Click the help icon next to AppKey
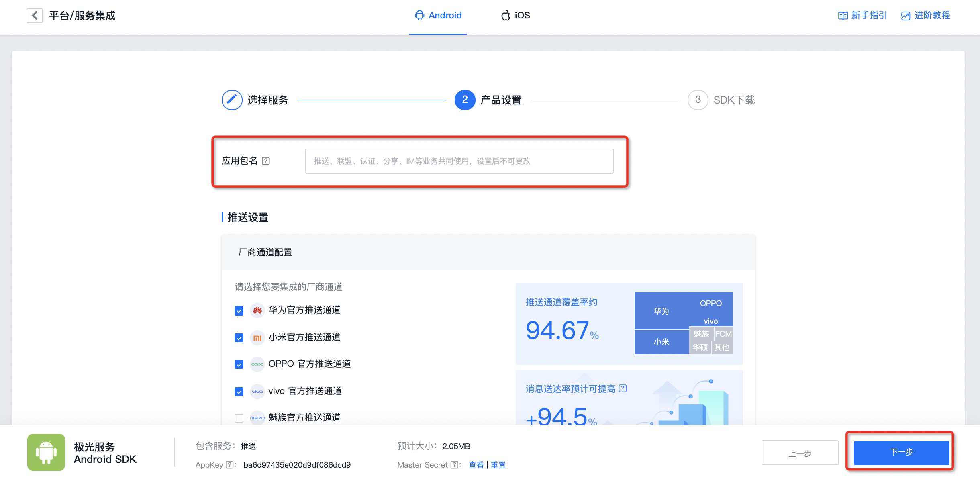Viewport: 980px width, 478px height. (230, 465)
